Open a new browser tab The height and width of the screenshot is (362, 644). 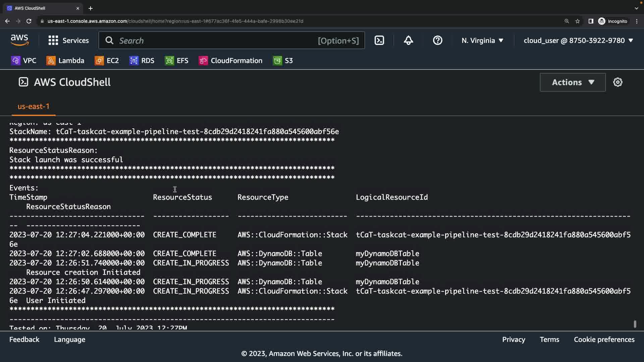(x=91, y=8)
